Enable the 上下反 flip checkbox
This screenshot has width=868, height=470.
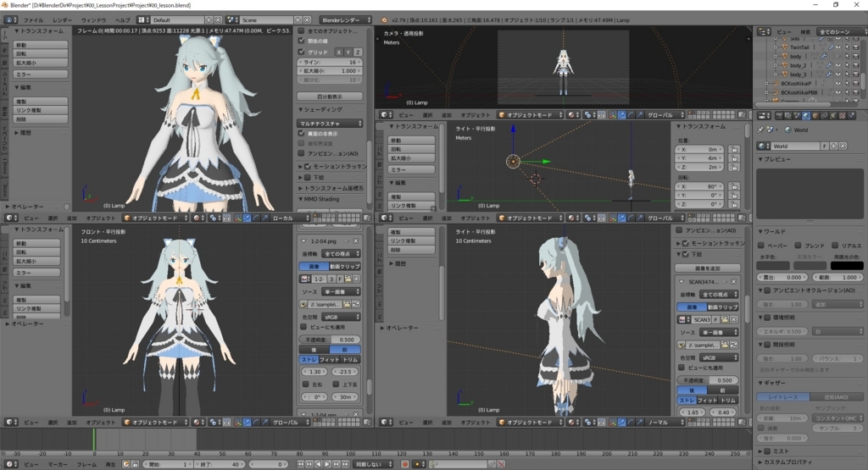pos(336,384)
